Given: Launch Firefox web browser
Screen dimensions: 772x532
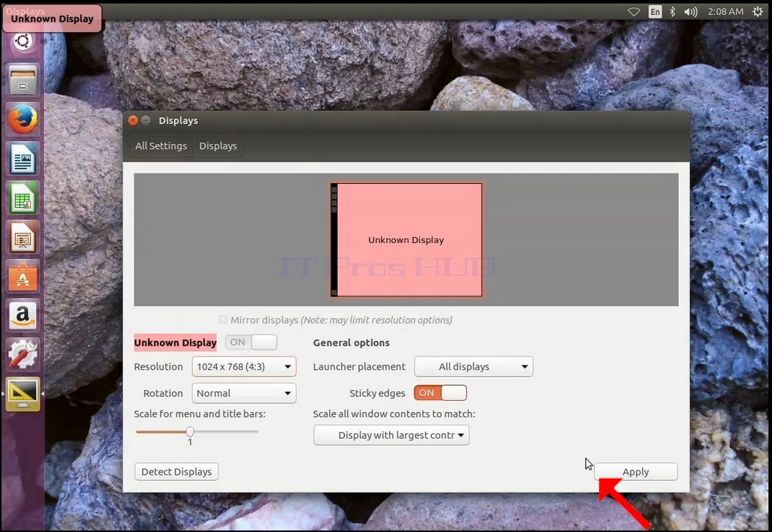Looking at the screenshot, I should pos(23,119).
